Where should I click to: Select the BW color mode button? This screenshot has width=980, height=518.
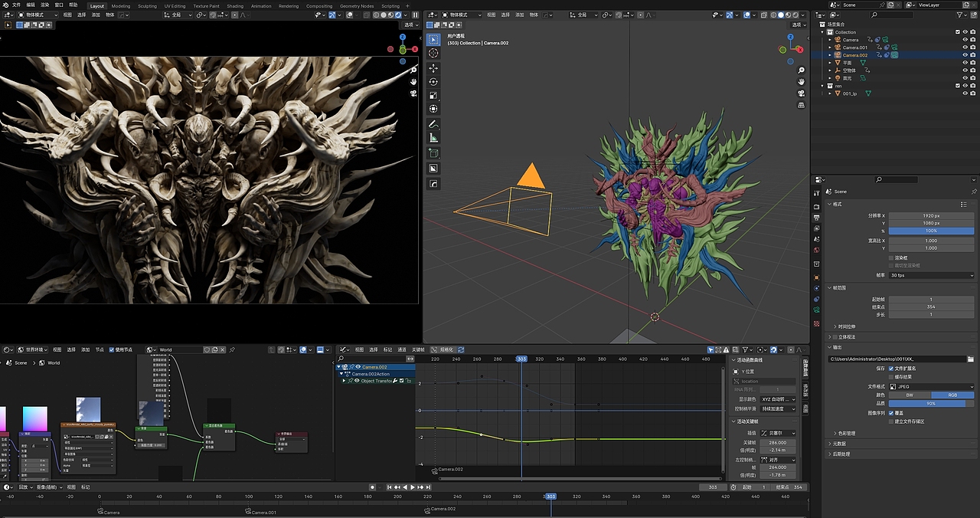[x=909, y=395]
